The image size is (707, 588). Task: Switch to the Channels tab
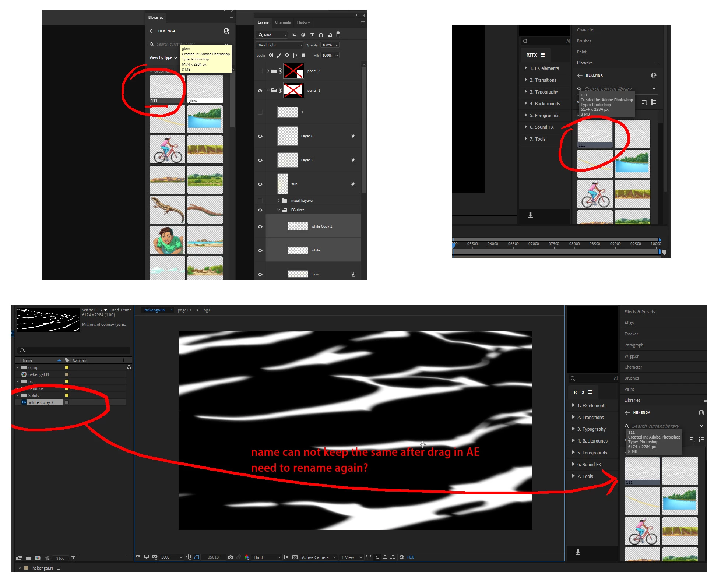[282, 22]
